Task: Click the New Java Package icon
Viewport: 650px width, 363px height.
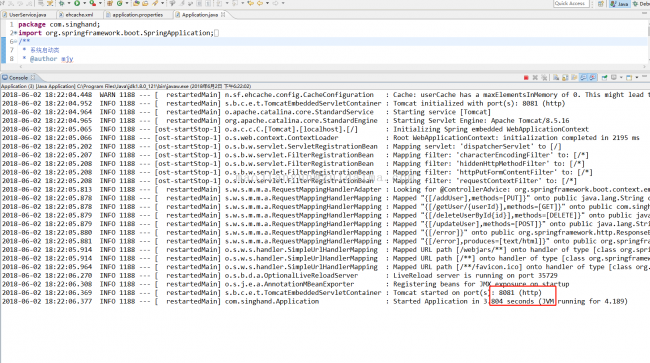Action: click(x=110, y=3)
